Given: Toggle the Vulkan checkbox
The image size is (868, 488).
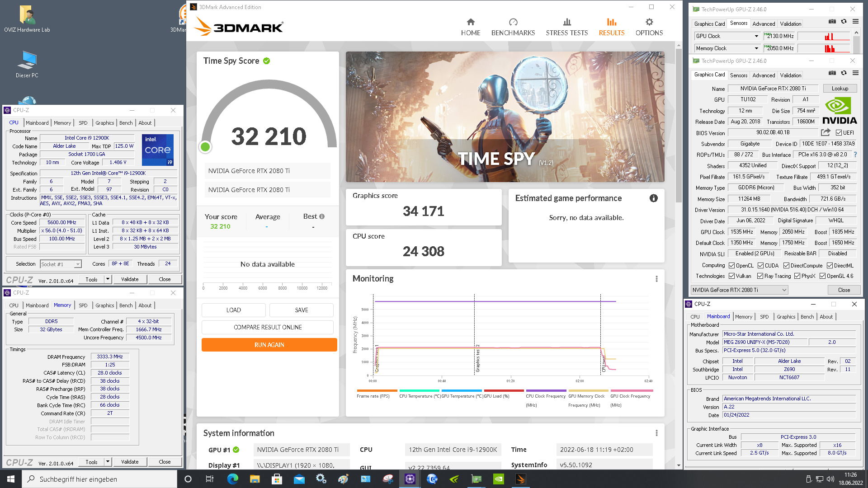Looking at the screenshot, I should pyautogui.click(x=731, y=276).
